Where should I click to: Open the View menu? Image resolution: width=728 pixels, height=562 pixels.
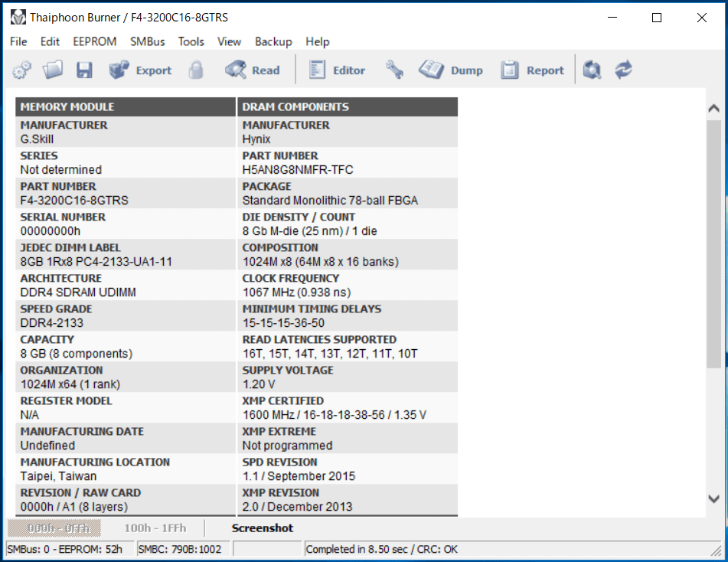pos(230,42)
